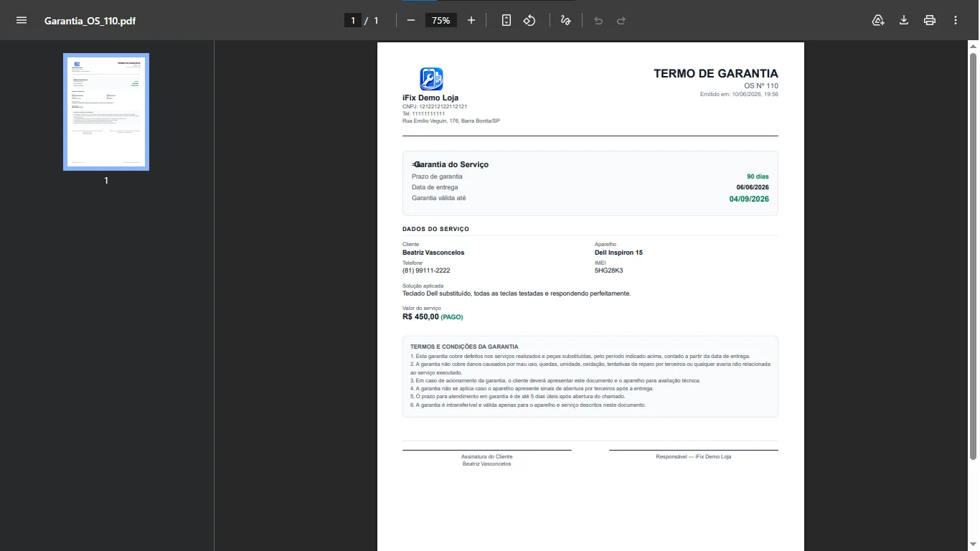Click the Garantia_OS_110.pdf title

pos(90,21)
